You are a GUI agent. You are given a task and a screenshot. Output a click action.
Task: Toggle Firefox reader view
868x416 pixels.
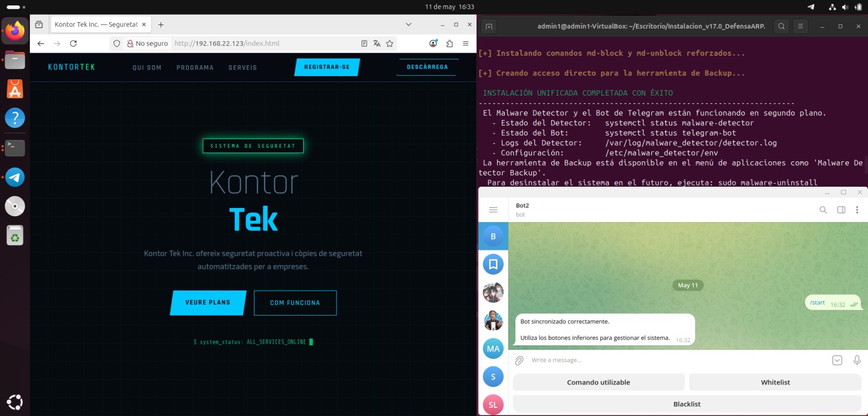point(364,43)
